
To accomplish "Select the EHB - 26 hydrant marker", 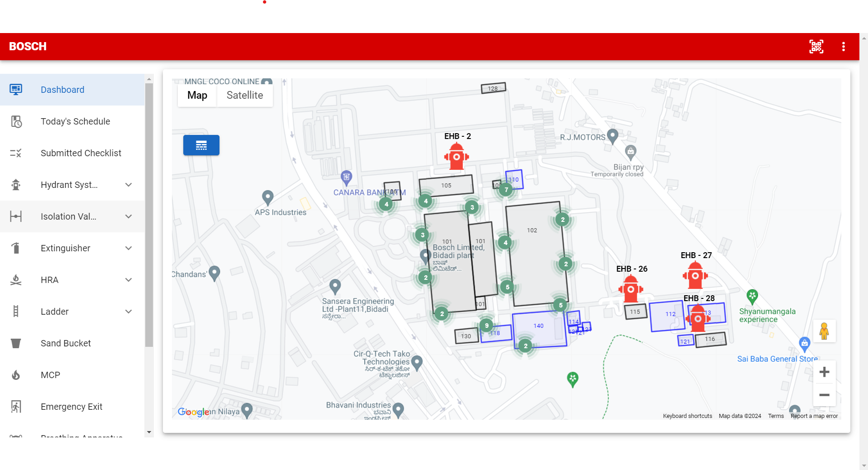I will pos(630,289).
